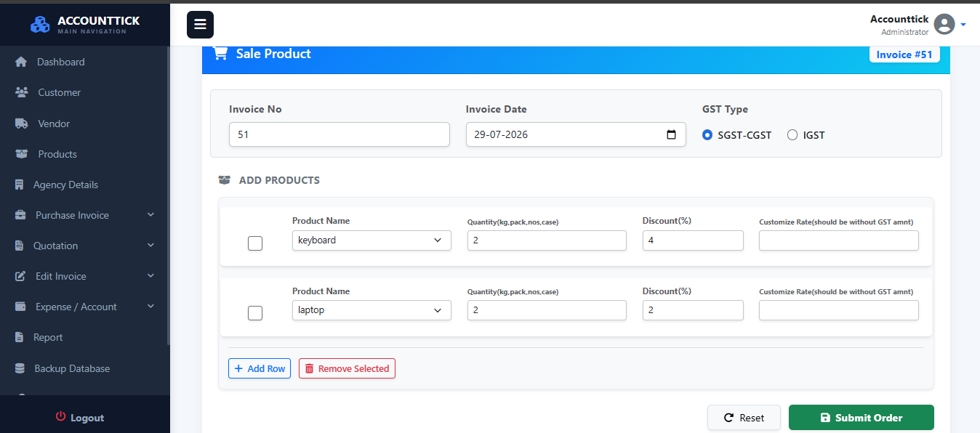Click the Submit Order button
980x433 pixels.
(861, 418)
